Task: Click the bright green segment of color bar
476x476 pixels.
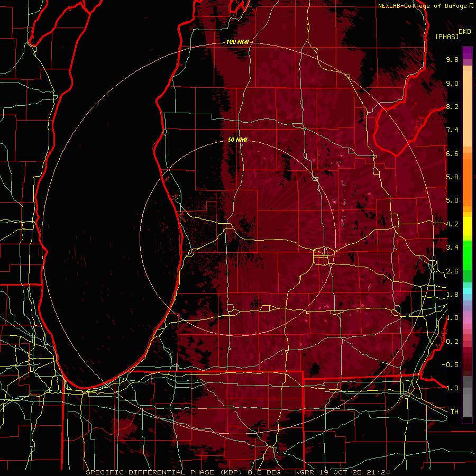Action: [x=467, y=255]
